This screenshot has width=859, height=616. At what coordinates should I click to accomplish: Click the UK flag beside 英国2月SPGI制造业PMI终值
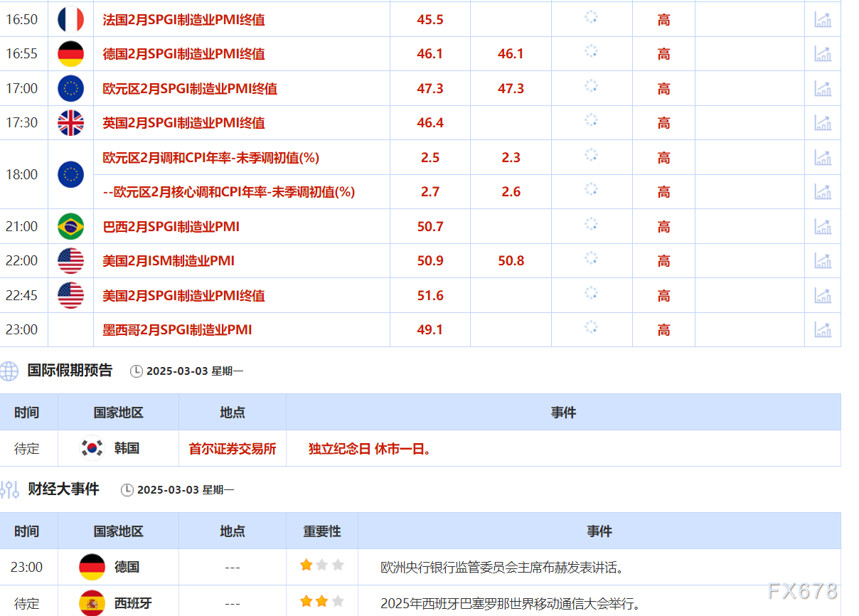[x=70, y=122]
